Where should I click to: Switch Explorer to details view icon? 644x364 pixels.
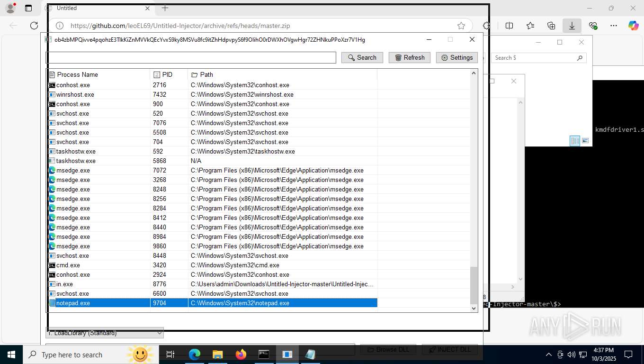[x=575, y=141]
